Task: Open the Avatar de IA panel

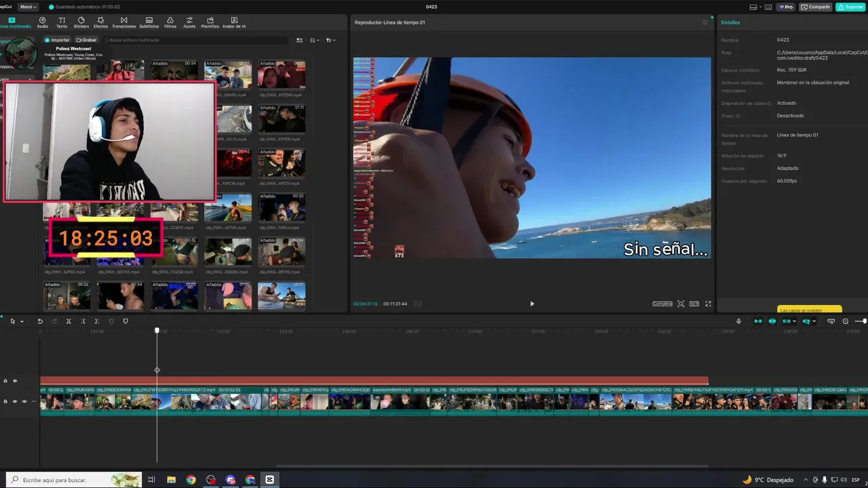Action: coord(234,22)
